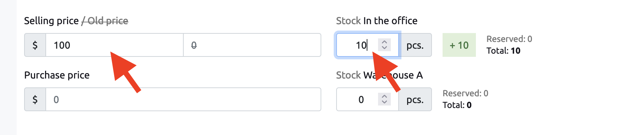The image size is (644, 135).
Task: Click the pcs. unit next to office stock
Action: point(415,45)
